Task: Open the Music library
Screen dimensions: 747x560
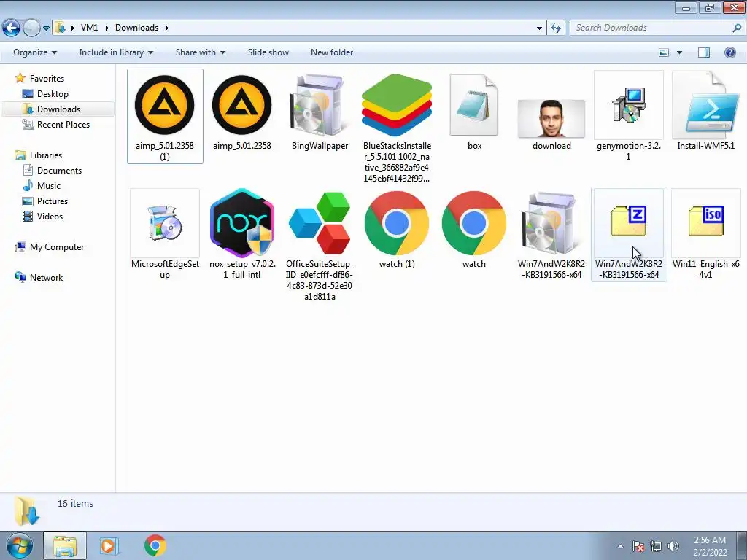Action: point(49,186)
